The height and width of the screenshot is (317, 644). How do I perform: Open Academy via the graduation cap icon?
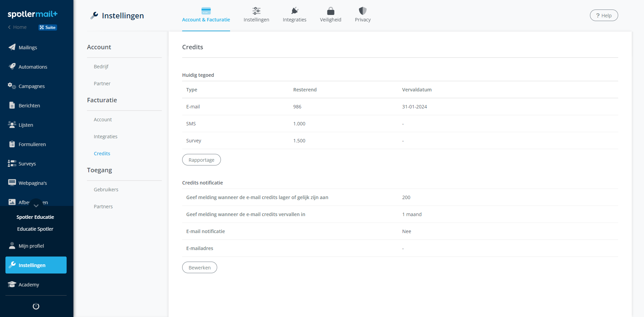(x=12, y=284)
